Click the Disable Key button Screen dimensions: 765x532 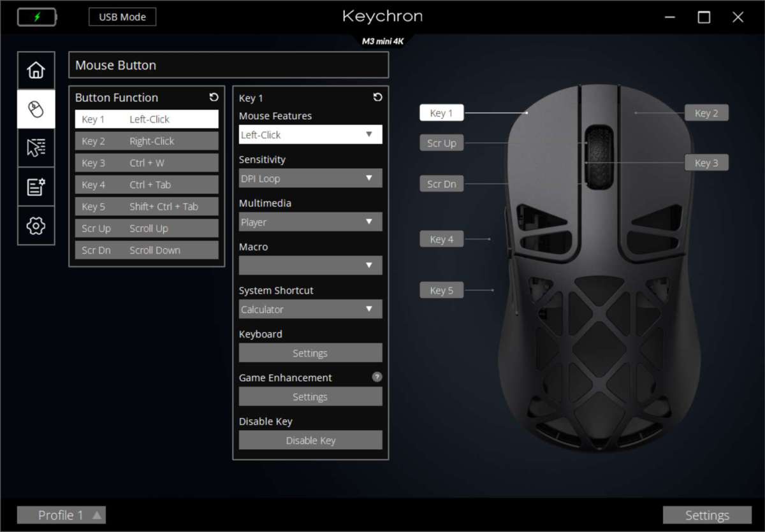point(310,440)
